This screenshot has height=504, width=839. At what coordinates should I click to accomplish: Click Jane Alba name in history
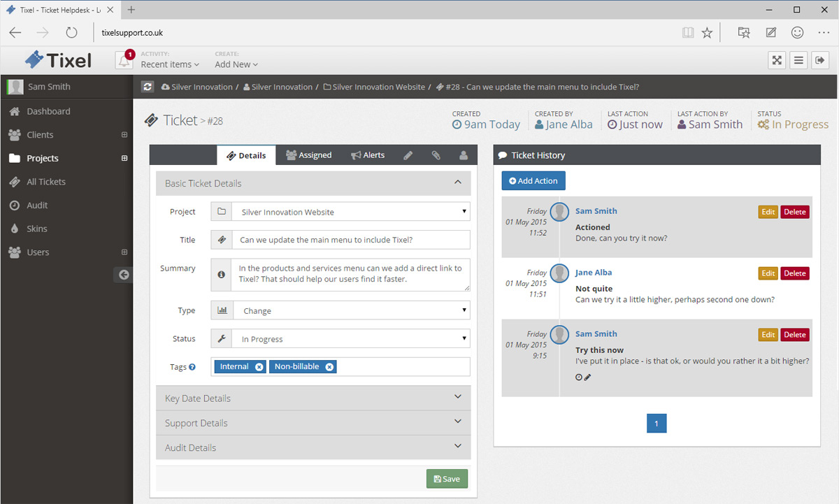pos(594,273)
